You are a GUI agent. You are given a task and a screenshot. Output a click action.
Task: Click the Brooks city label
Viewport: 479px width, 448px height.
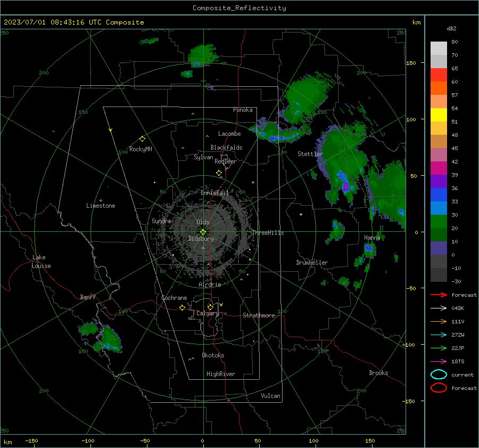tap(378, 373)
